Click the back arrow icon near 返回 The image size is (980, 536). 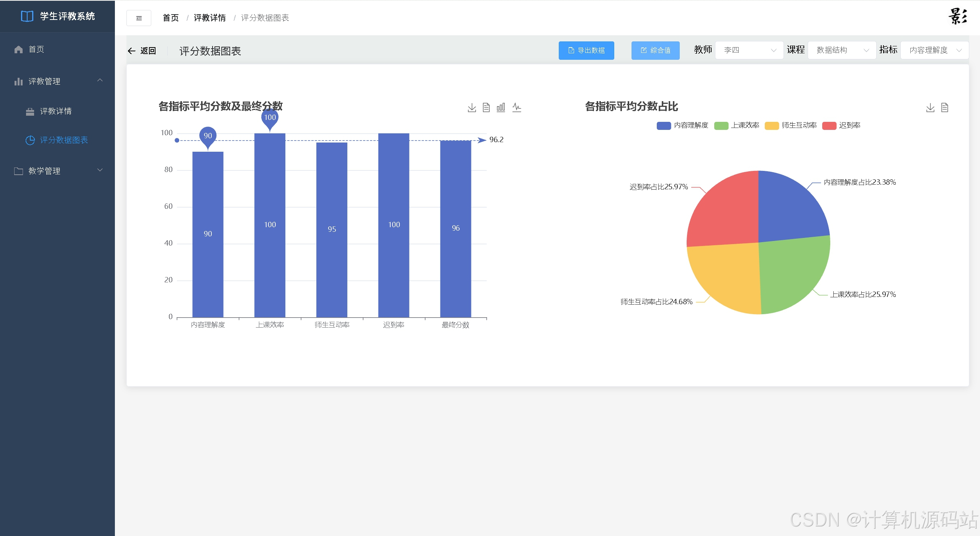point(132,51)
